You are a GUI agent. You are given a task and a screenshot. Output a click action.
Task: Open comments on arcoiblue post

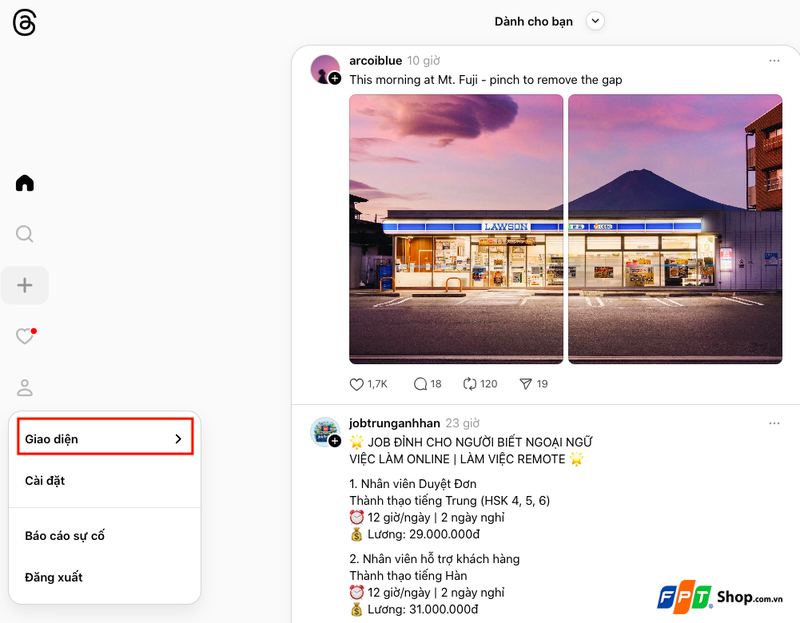[x=420, y=384]
